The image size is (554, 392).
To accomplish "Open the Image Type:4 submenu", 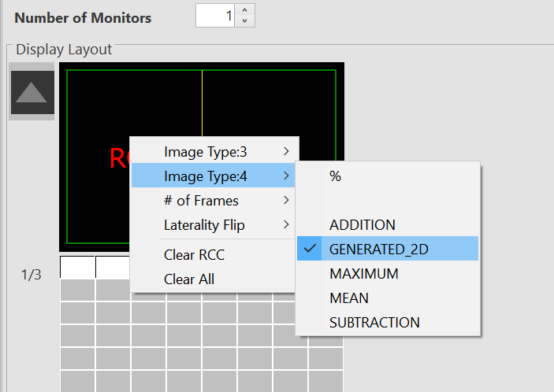I will click(214, 176).
